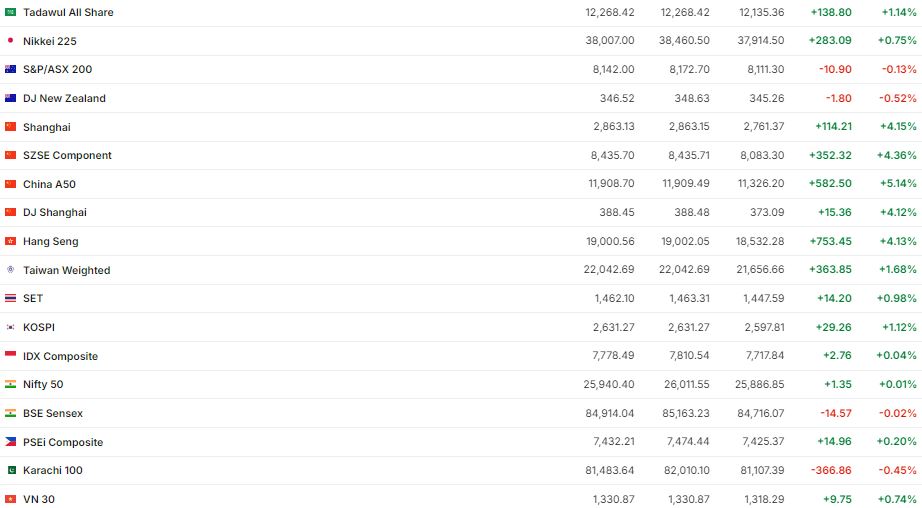The image size is (922, 508).
Task: Click the Saudi flag beside Tadawul All Share
Action: coord(10,12)
